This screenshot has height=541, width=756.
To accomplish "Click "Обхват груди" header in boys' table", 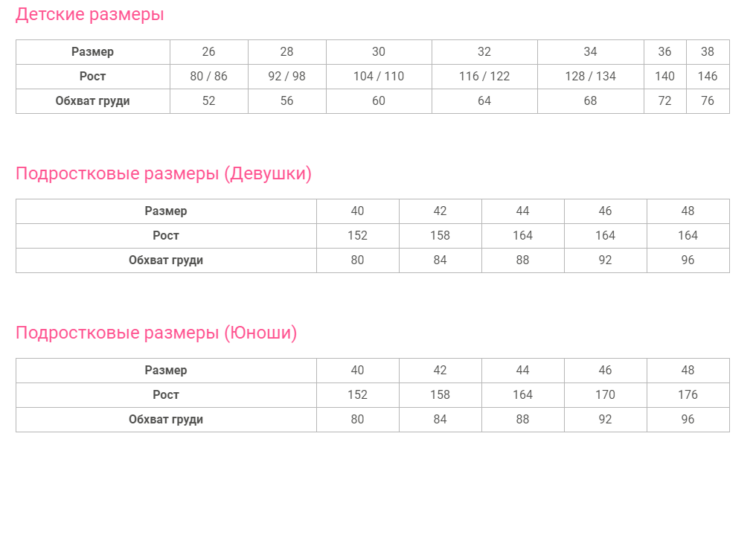I will pos(166,420).
